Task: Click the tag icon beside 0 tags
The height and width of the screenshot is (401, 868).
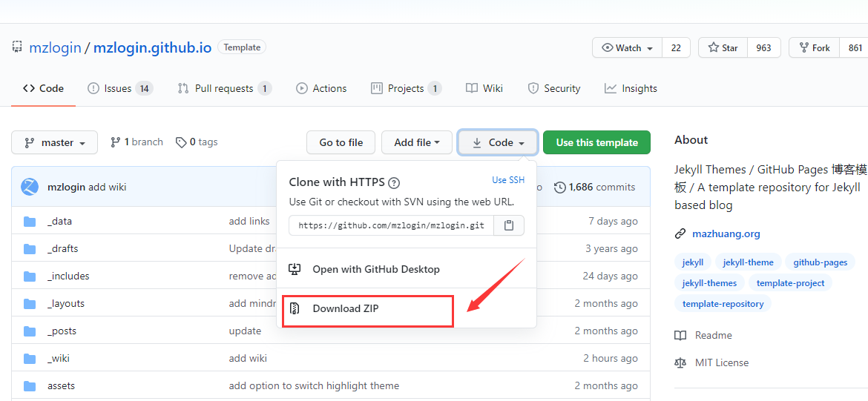Action: [x=181, y=143]
